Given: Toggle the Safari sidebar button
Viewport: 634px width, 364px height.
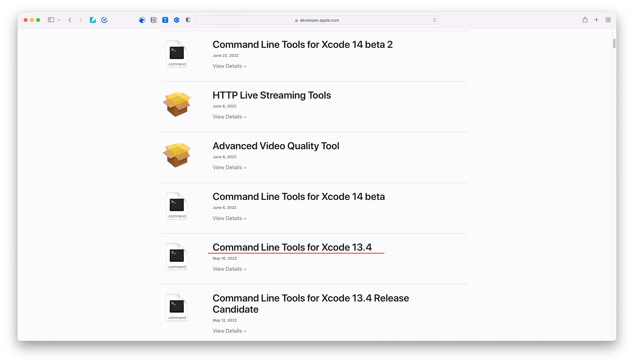Looking at the screenshot, I should pyautogui.click(x=51, y=20).
